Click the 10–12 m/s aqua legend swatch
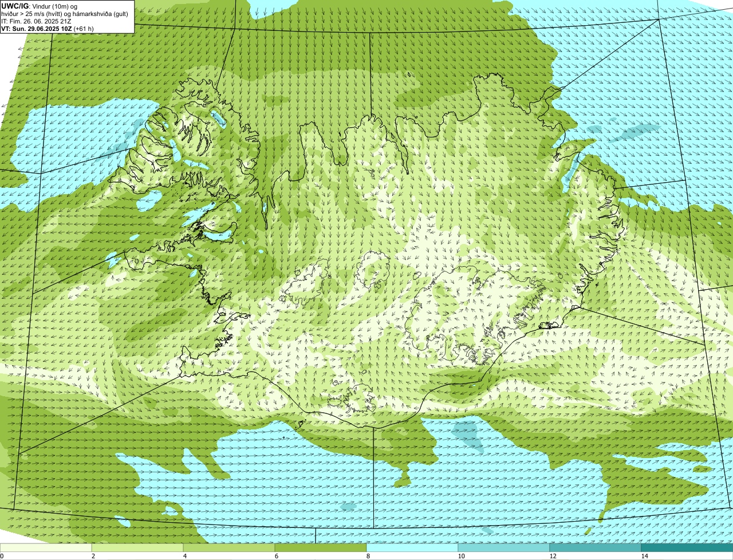Viewport: 733px width, 560px height. [504, 547]
